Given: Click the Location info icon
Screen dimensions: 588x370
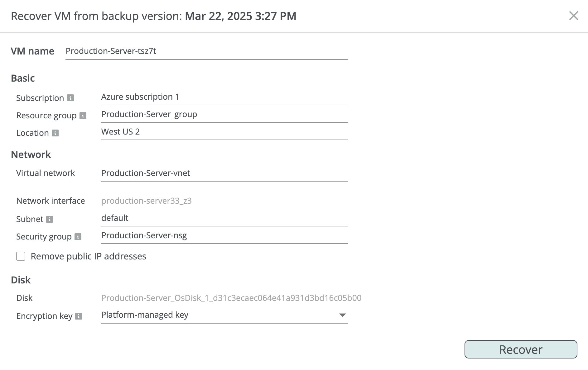Looking at the screenshot, I should 55,133.
